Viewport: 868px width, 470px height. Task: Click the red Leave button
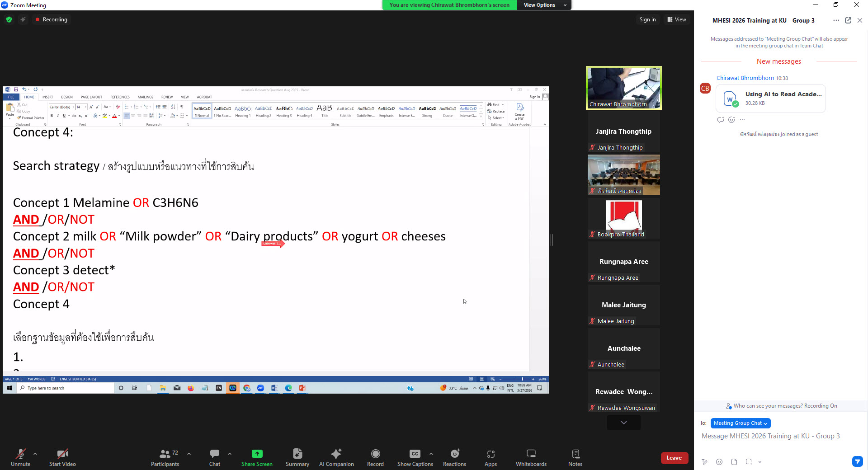(x=674, y=458)
